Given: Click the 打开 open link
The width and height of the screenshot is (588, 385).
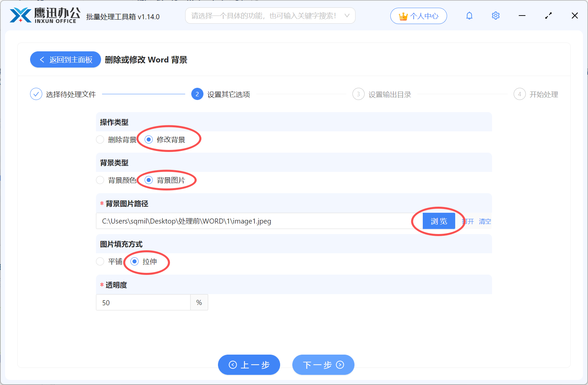Looking at the screenshot, I should [468, 221].
